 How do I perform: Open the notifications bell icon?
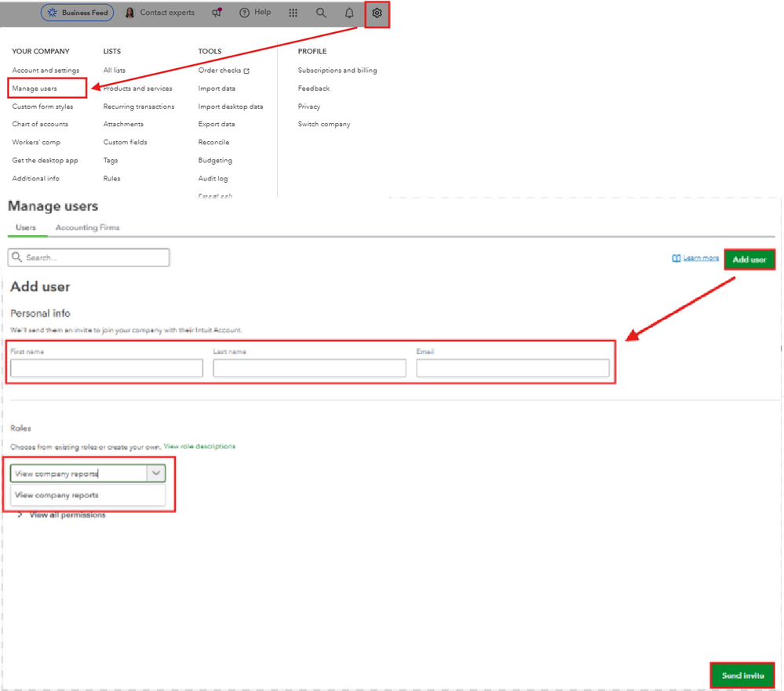coord(349,13)
